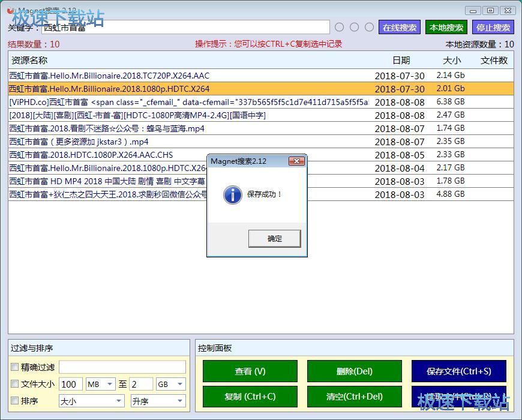Sort by the 文件数 column header

click(x=494, y=60)
